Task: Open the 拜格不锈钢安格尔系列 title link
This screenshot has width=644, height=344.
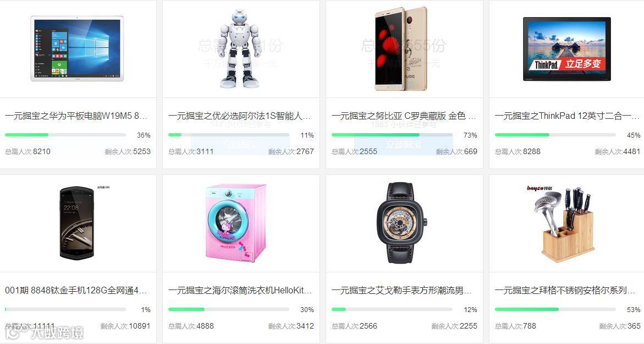Action: click(565, 291)
